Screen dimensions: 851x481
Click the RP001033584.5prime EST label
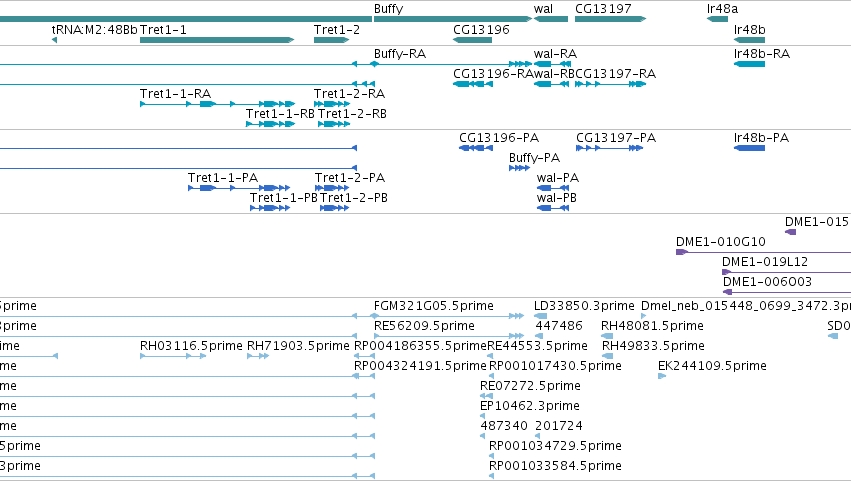pyautogui.click(x=555, y=466)
